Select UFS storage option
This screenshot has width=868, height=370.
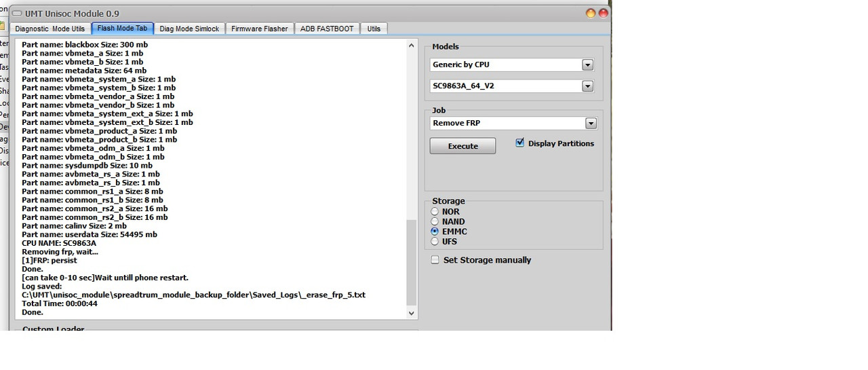pos(435,241)
